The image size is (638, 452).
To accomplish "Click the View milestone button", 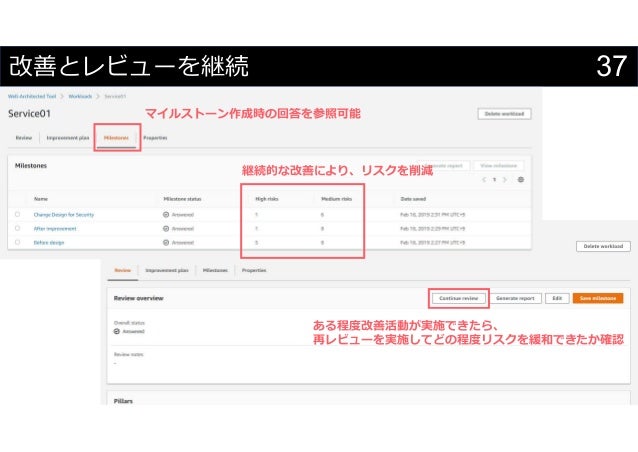I will tap(498, 166).
